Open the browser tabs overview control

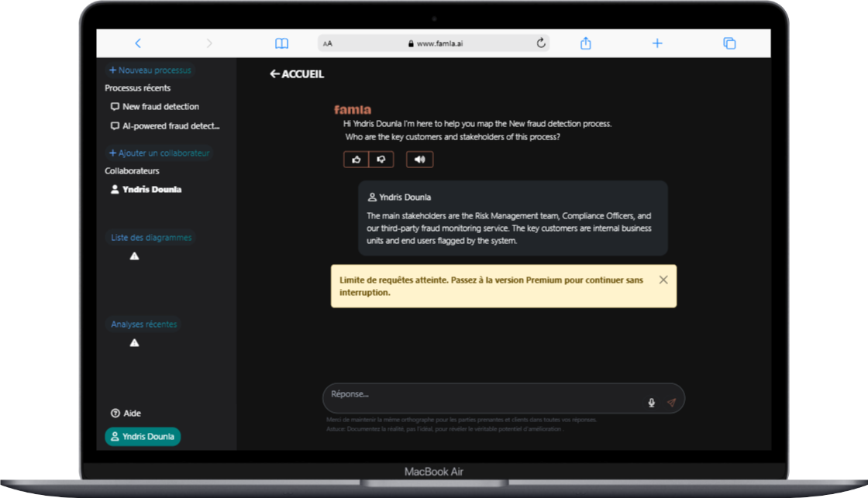[728, 43]
